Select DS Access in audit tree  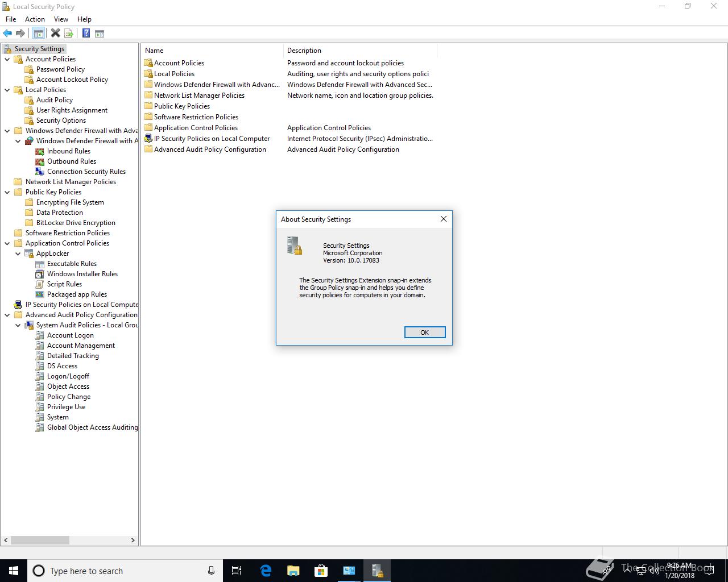pyautogui.click(x=62, y=366)
